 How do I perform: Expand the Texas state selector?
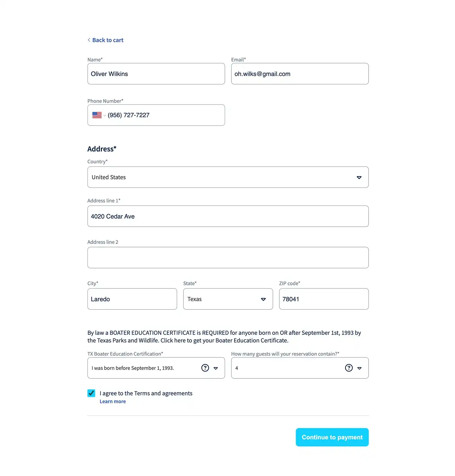[228, 299]
